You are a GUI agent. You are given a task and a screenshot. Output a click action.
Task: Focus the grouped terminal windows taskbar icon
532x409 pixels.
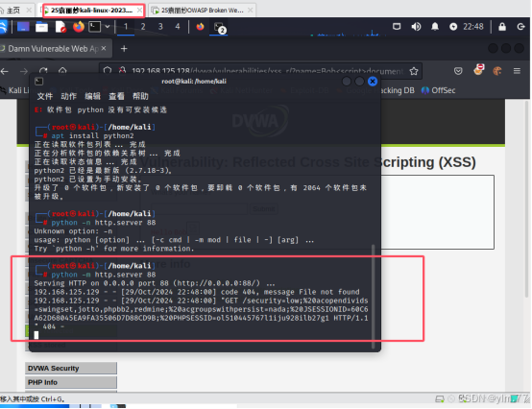tap(219, 27)
